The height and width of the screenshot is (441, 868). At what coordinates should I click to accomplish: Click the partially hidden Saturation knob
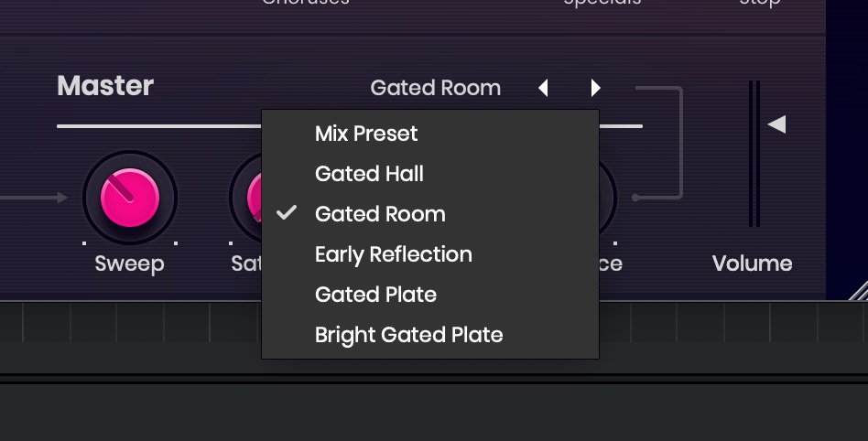[253, 197]
